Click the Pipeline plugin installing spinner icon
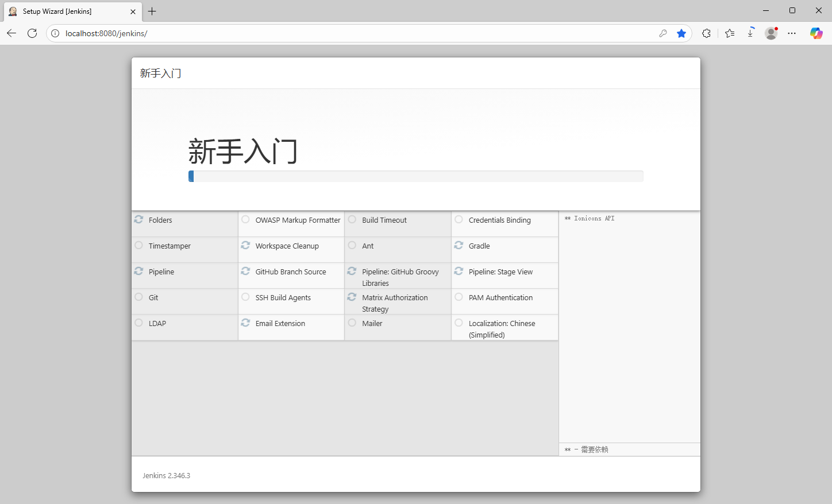 pyautogui.click(x=138, y=271)
